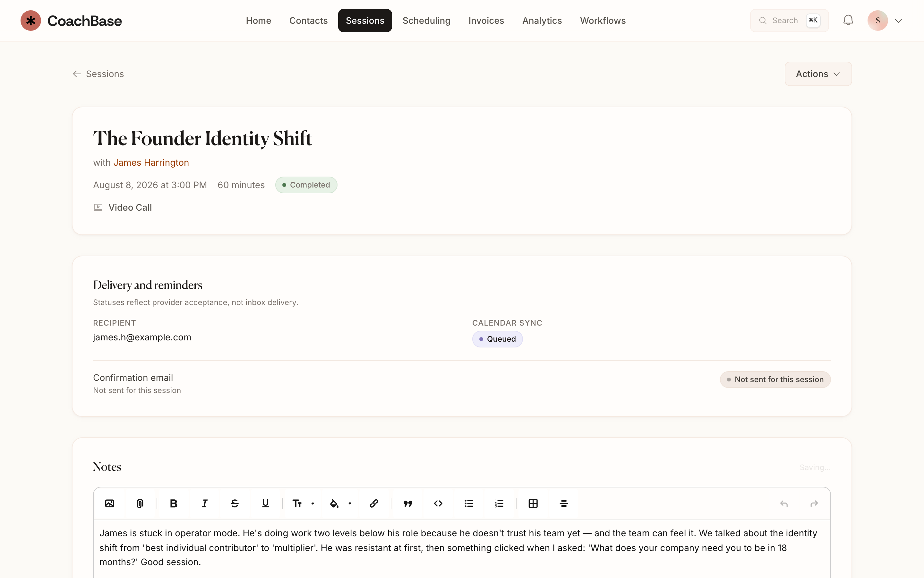Open the Workflows tab
This screenshot has height=578, width=924.
pyautogui.click(x=603, y=21)
